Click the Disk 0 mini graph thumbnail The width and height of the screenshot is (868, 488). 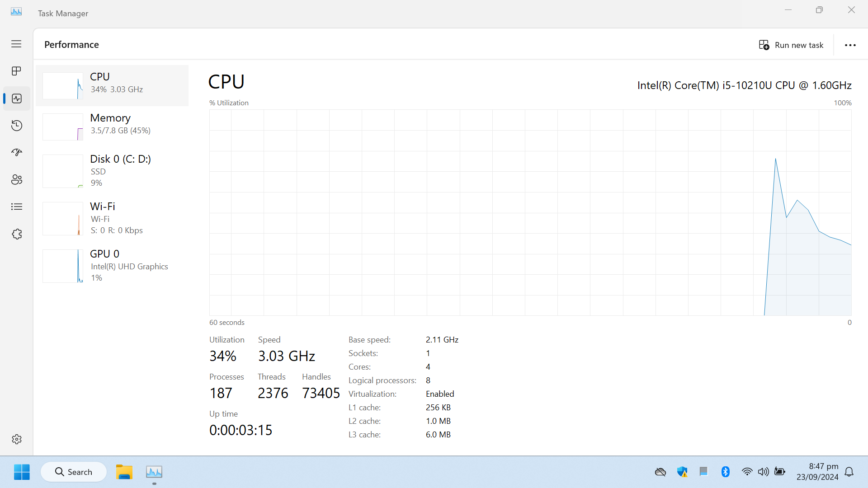click(x=63, y=171)
